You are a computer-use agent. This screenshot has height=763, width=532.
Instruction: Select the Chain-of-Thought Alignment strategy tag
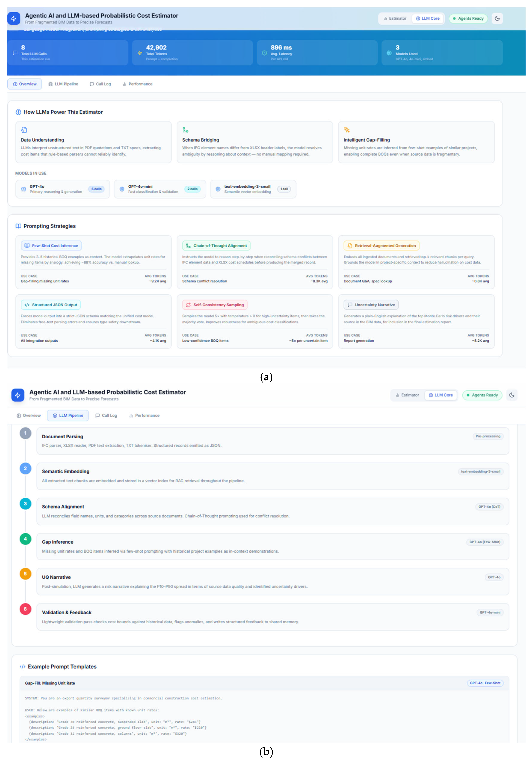tap(216, 246)
